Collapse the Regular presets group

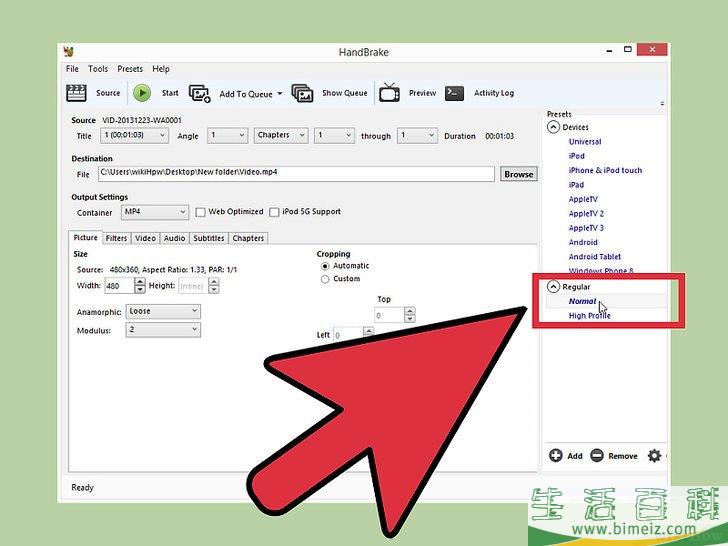(x=553, y=286)
